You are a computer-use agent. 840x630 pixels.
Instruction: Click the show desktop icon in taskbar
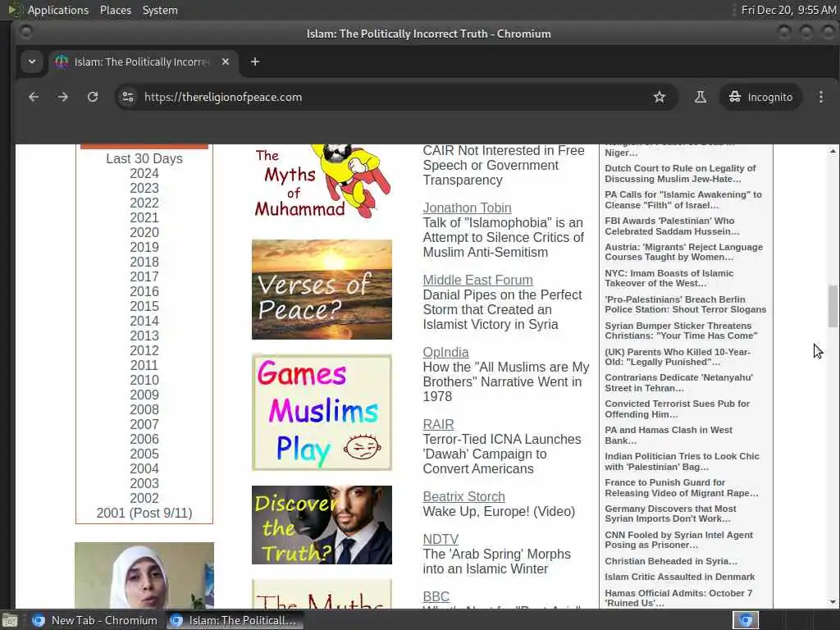click(10, 621)
